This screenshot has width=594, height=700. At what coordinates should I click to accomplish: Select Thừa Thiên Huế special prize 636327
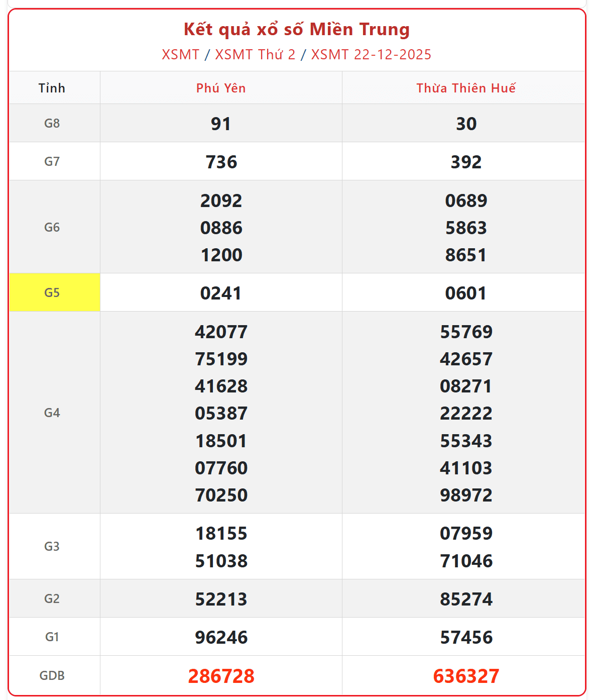(x=466, y=676)
